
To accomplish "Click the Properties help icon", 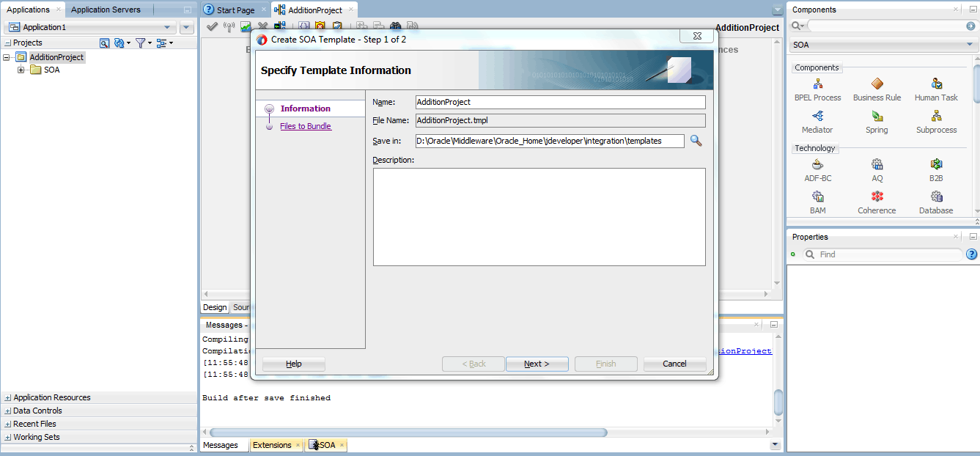I will [972, 254].
